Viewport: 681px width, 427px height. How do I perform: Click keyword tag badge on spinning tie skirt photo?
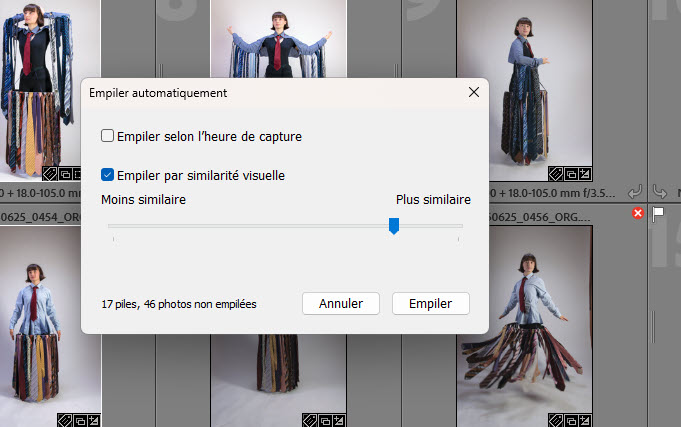tap(555, 420)
